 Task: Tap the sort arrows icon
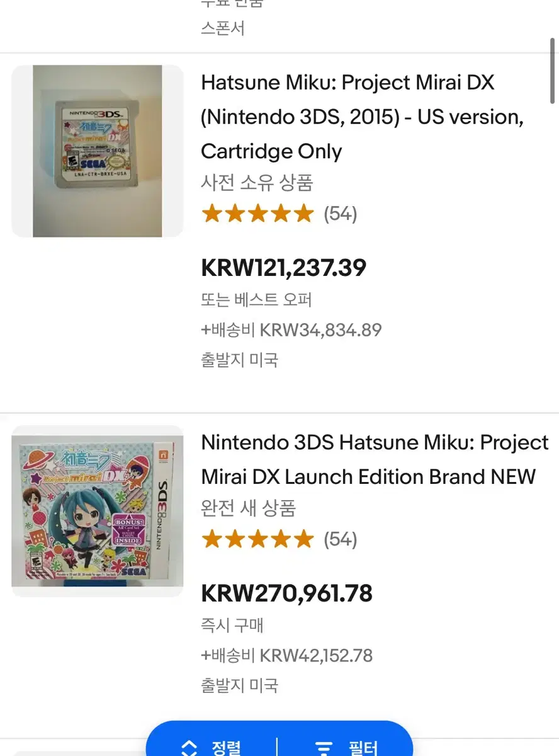click(x=189, y=748)
